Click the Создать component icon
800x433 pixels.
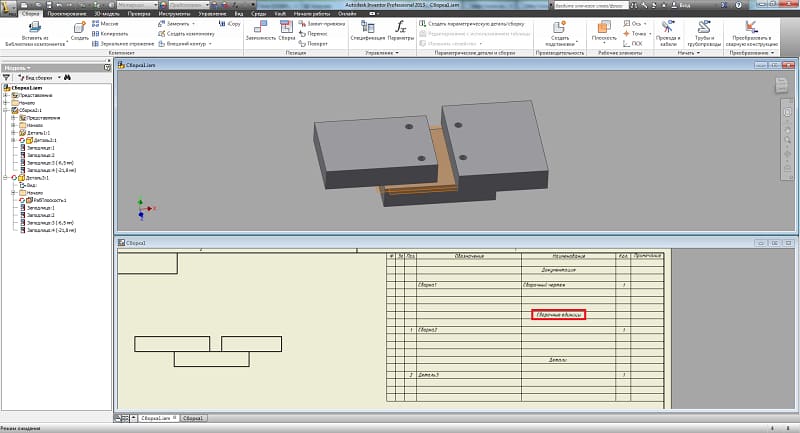coord(79,31)
